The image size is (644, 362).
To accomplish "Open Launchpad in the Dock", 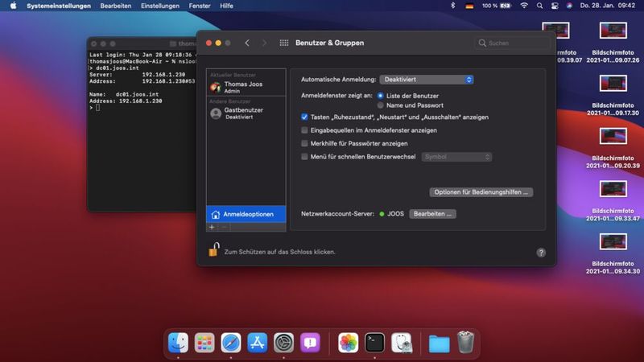I will coord(204,343).
